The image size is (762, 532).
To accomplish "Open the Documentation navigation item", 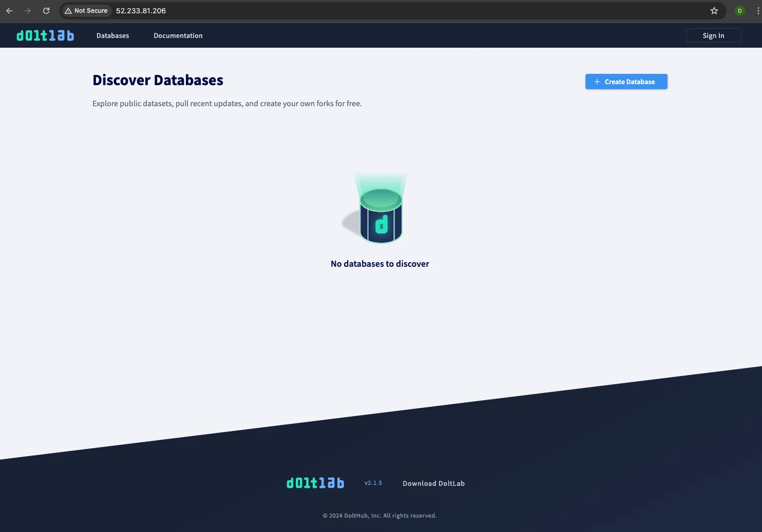I will [x=178, y=35].
